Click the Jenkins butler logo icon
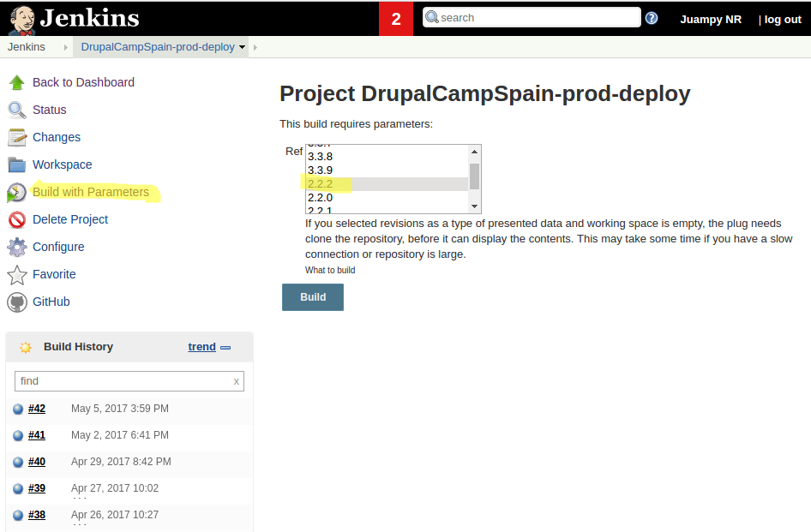This screenshot has height=532, width=811. (x=21, y=21)
